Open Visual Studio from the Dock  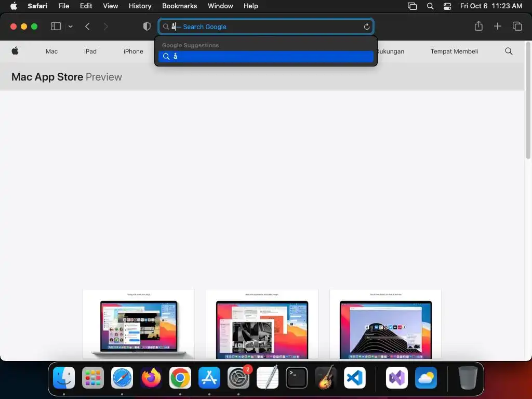pos(396,378)
